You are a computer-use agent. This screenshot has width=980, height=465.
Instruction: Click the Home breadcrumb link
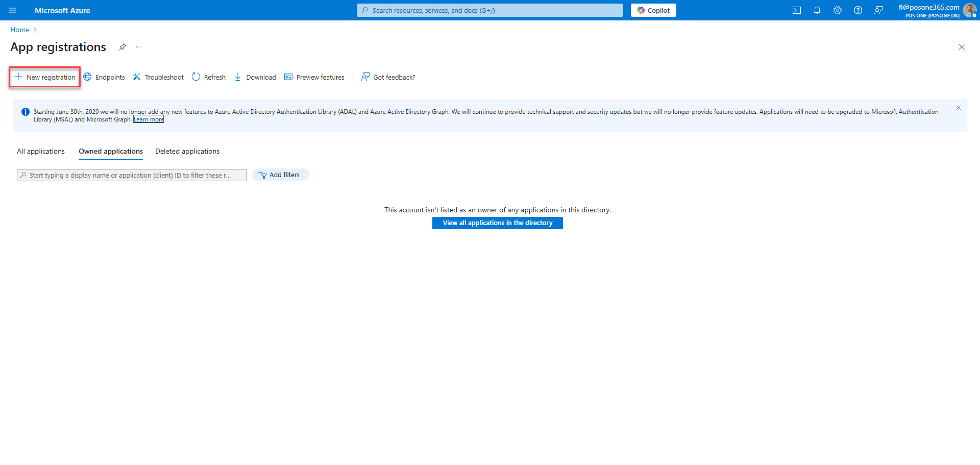(20, 30)
